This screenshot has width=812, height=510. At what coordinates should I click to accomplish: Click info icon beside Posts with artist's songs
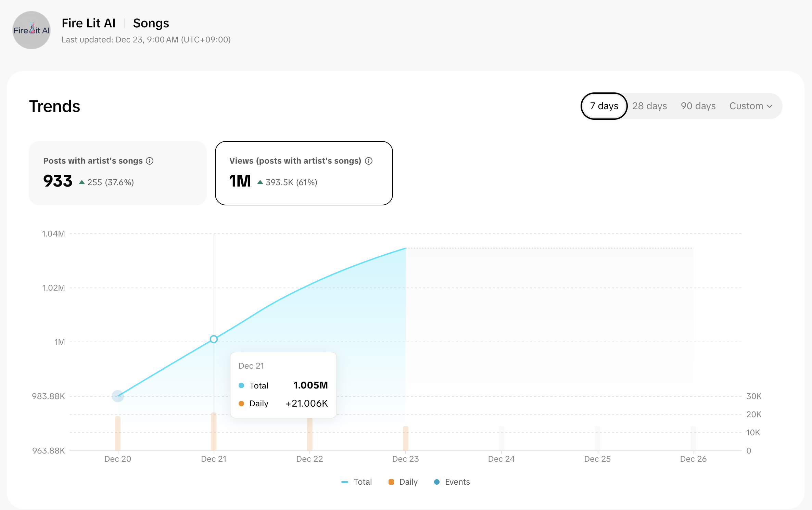pos(150,161)
